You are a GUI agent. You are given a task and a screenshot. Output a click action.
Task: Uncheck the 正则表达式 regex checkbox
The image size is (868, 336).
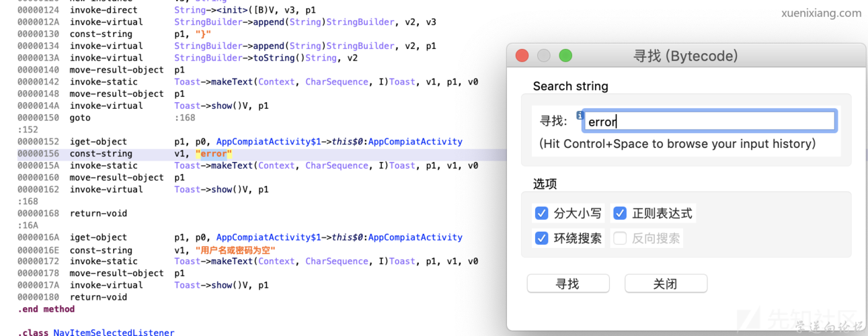click(x=620, y=214)
